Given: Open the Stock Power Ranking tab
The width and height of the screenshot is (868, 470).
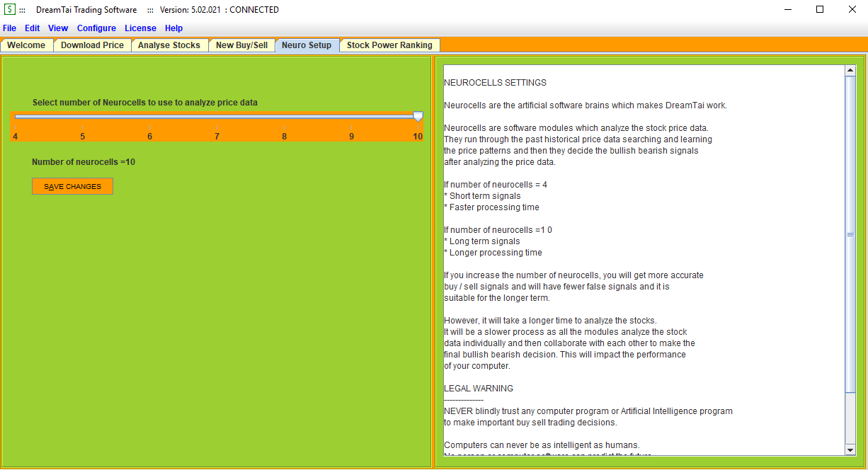Looking at the screenshot, I should 389,45.
